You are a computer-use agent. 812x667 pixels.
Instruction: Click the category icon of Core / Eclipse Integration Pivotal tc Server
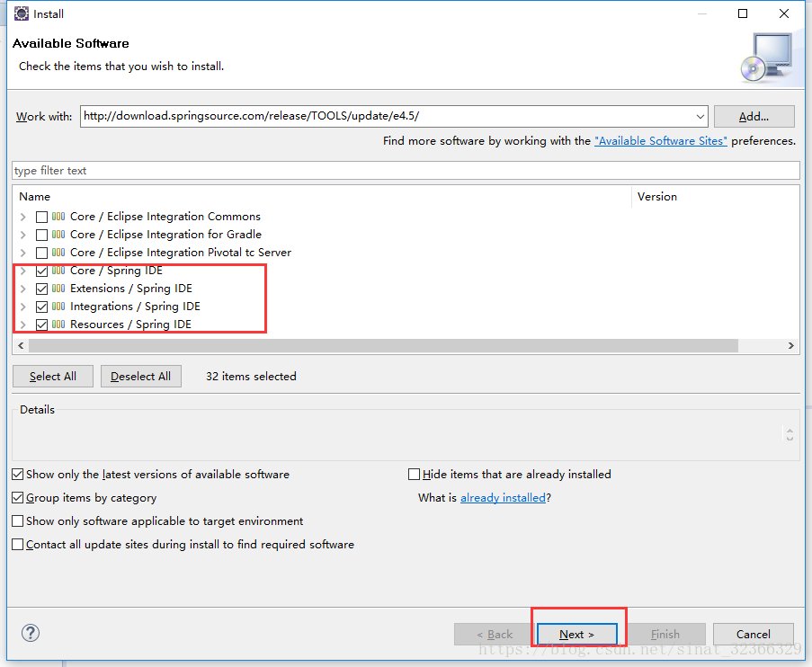[x=58, y=253]
